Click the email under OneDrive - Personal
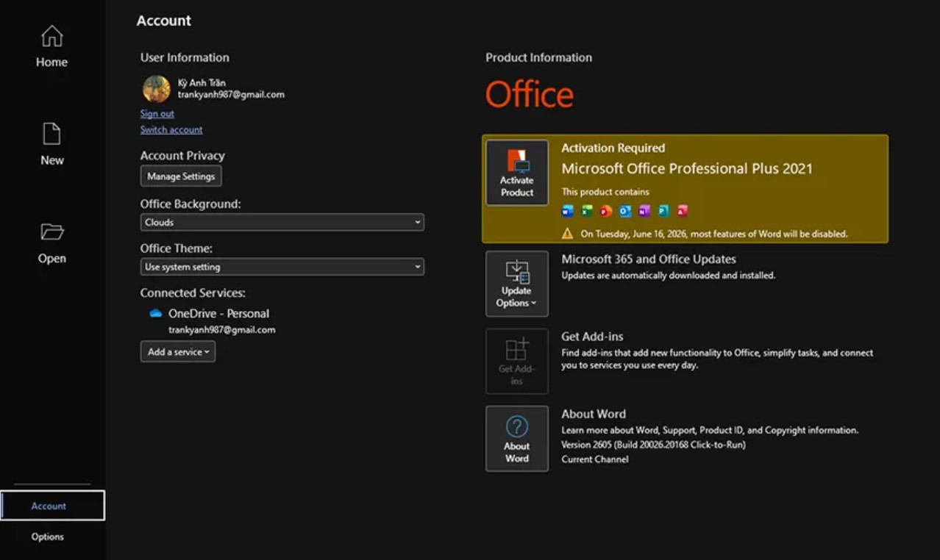This screenshot has height=560, width=940. 222,330
